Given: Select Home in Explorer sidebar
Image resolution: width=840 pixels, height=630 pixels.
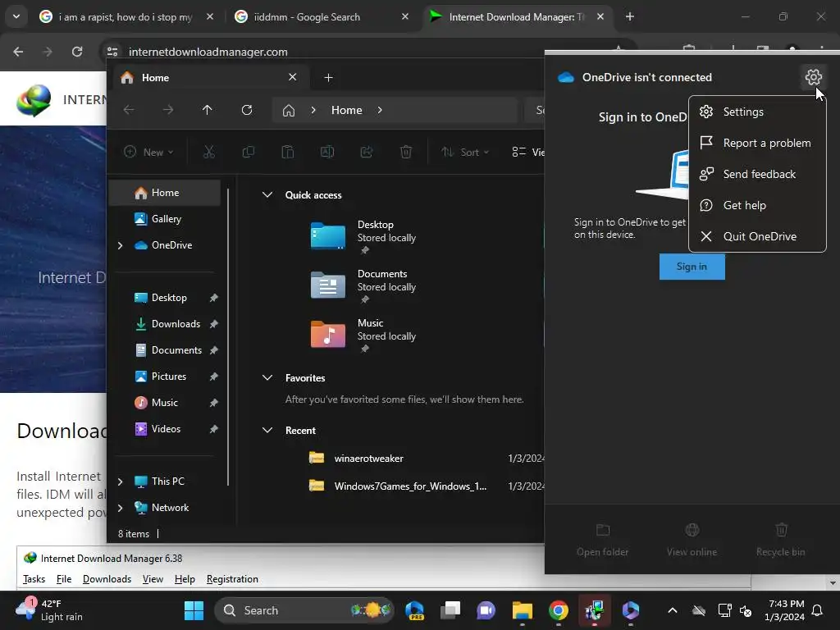Looking at the screenshot, I should (164, 193).
